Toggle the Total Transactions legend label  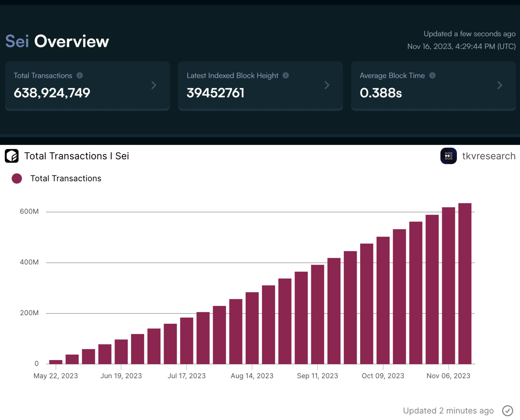coord(66,179)
